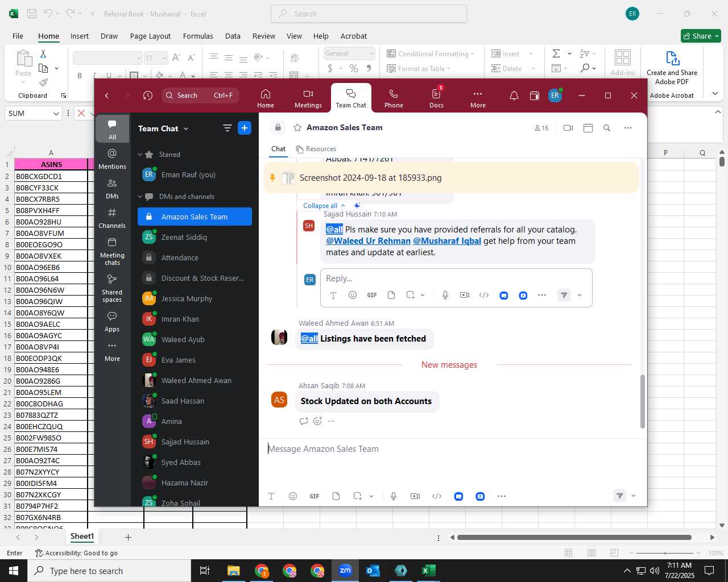Click Excel horizontal scrollbar
The height and width of the screenshot is (582, 728).
574,537
